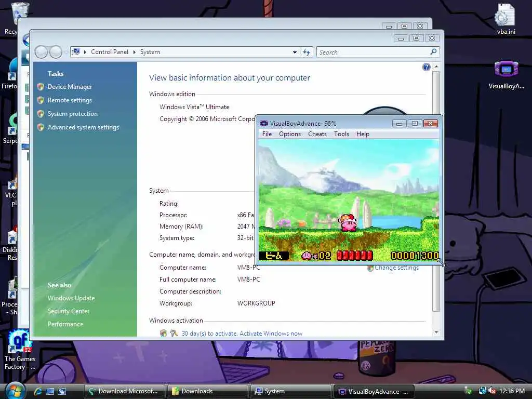
Task: Click the System window vertical scrollbar
Action: click(436, 192)
